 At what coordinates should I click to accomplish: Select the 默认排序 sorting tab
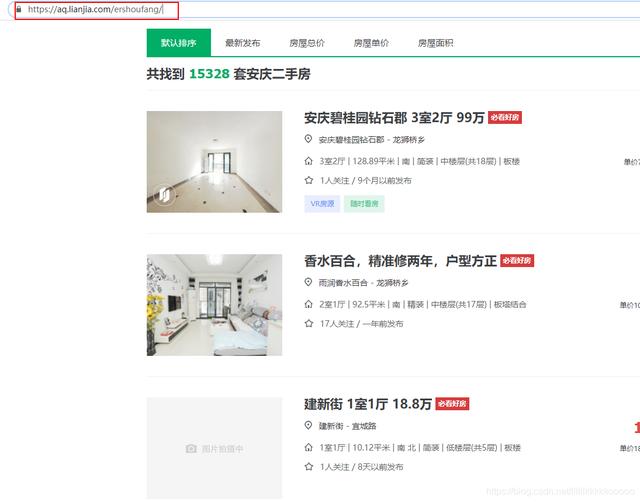click(179, 42)
